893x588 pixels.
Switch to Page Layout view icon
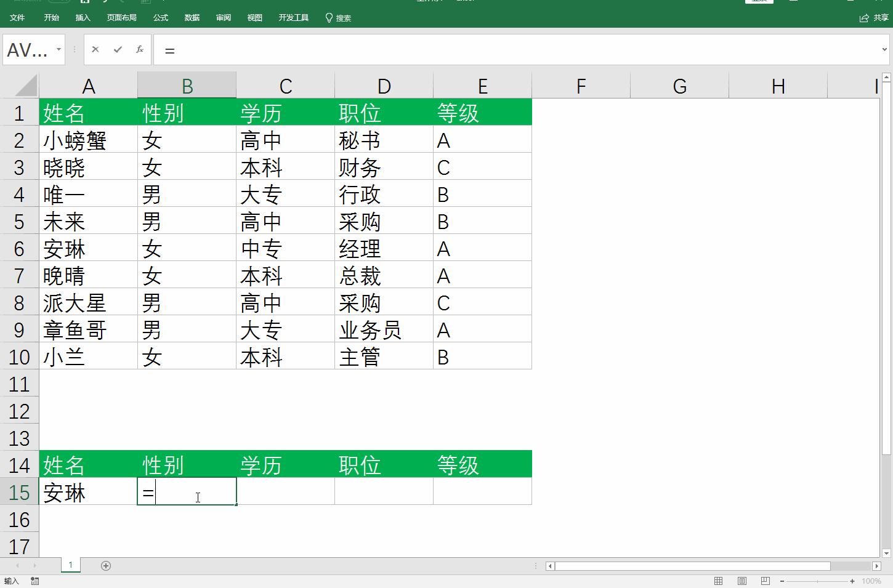pyautogui.click(x=741, y=580)
